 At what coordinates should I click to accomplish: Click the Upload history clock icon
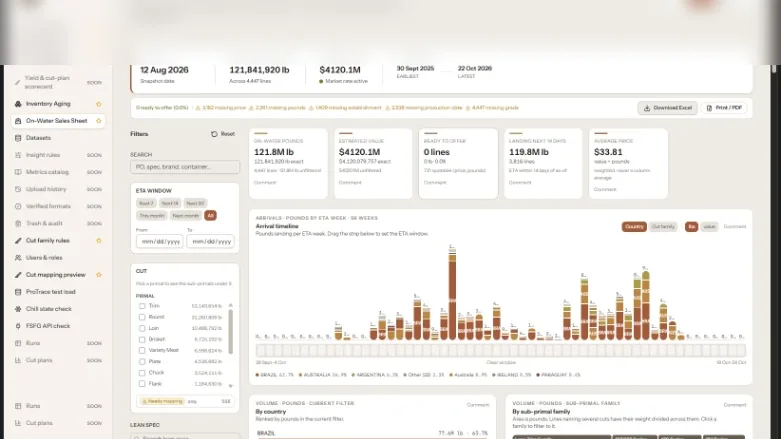(18, 189)
